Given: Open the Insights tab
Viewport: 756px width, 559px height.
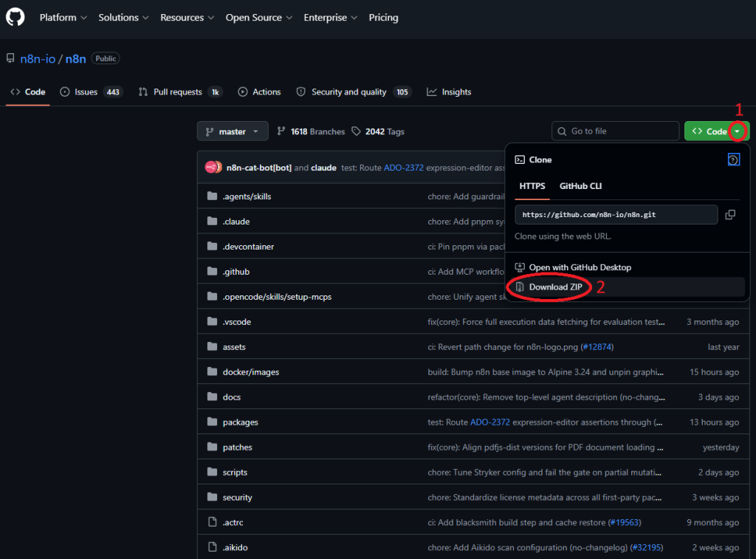Looking at the screenshot, I should click(x=449, y=92).
